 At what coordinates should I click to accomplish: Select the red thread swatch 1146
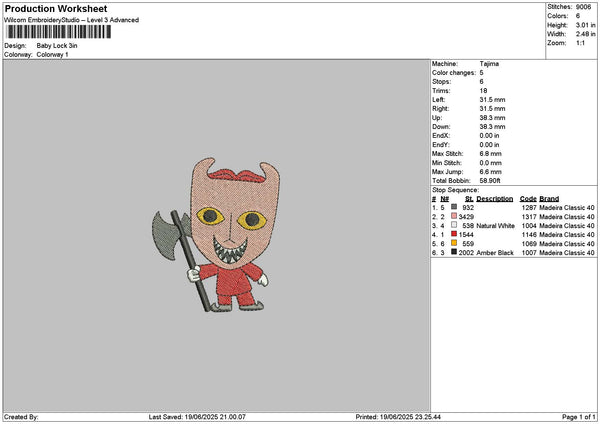coord(454,234)
